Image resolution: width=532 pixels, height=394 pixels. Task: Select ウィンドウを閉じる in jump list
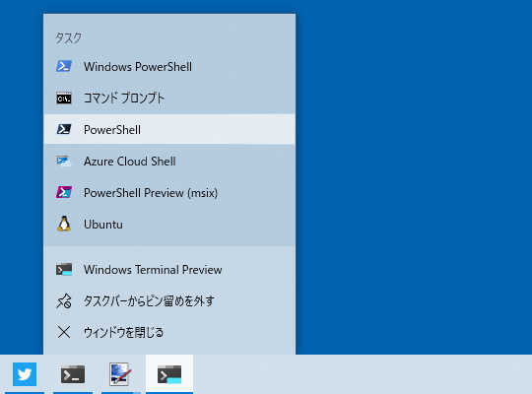pyautogui.click(x=169, y=332)
